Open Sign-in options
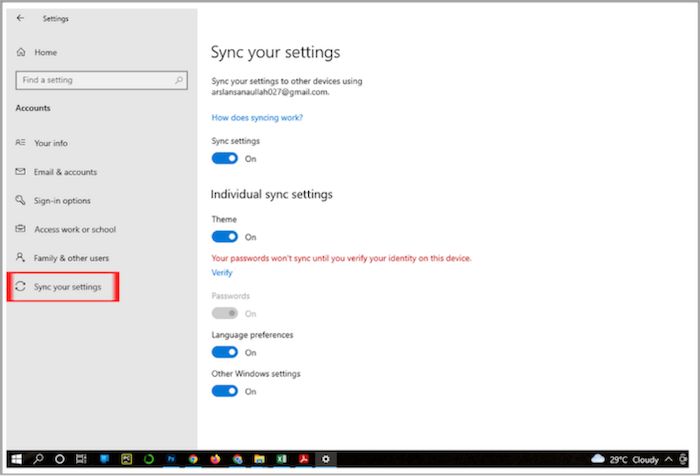Image resolution: width=700 pixels, height=476 pixels. pos(62,201)
